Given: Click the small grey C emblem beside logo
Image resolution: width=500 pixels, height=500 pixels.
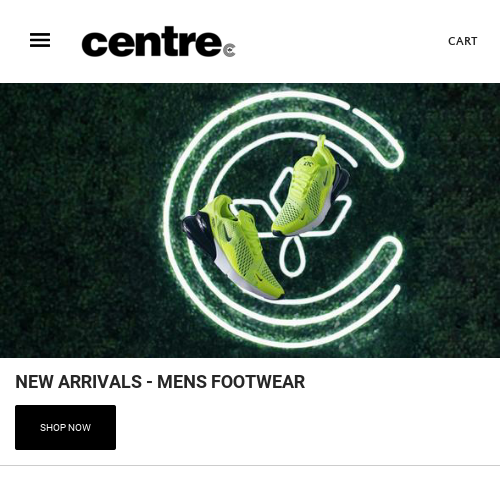Looking at the screenshot, I should pyautogui.click(x=229, y=50).
